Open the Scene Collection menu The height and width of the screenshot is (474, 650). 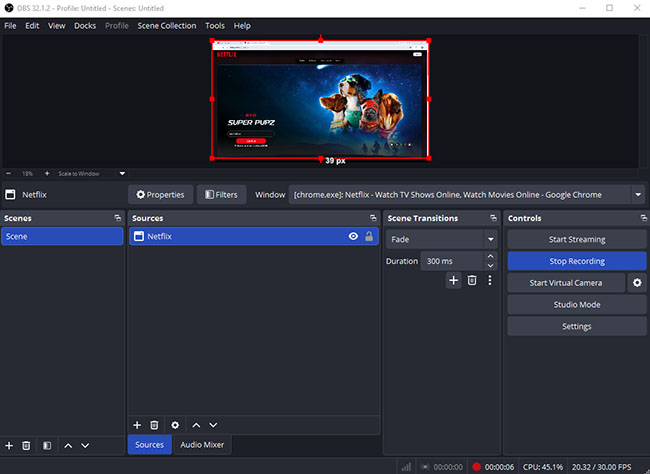pos(167,26)
